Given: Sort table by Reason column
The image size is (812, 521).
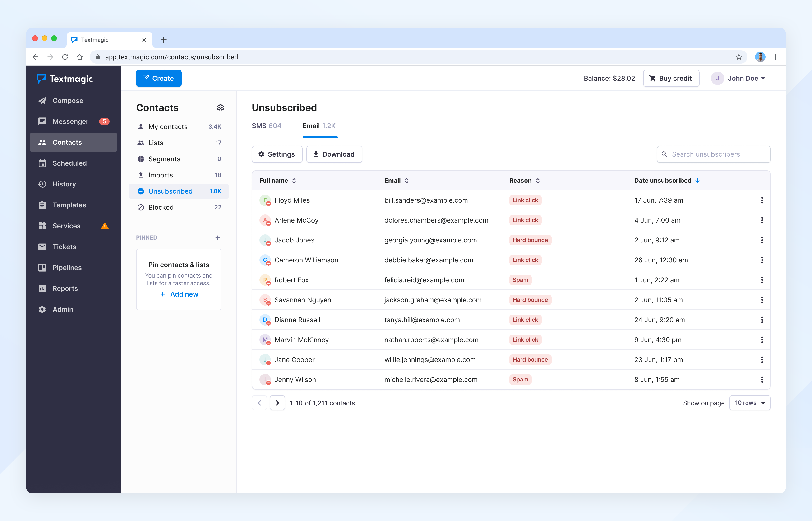Looking at the screenshot, I should 524,181.
